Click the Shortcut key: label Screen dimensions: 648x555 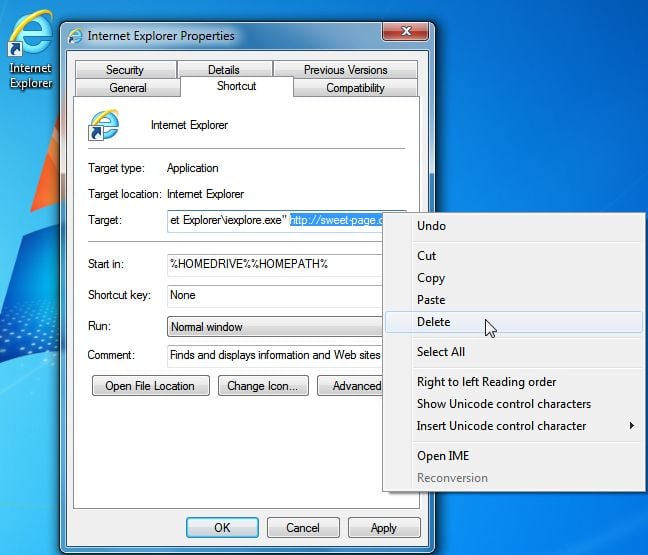click(x=119, y=295)
